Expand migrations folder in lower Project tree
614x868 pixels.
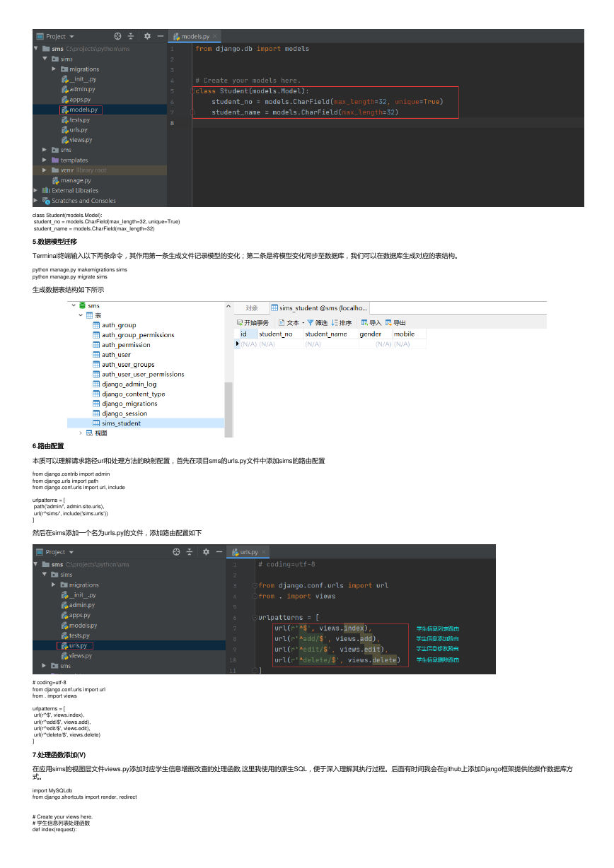point(54,585)
